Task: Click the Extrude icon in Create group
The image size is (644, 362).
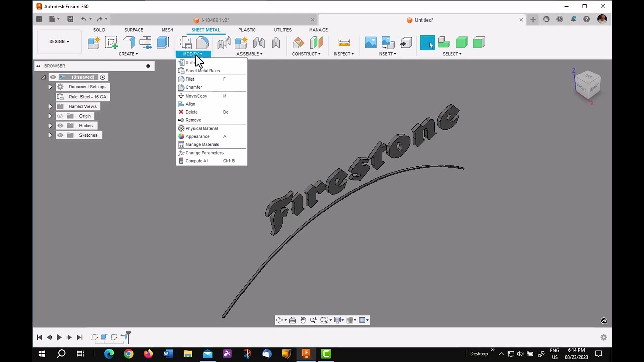Action: pyautogui.click(x=163, y=43)
